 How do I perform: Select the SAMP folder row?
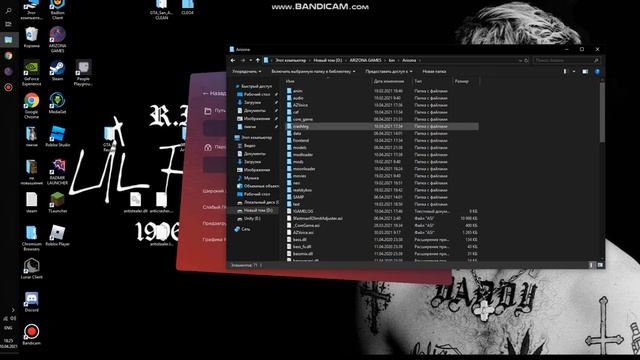382,197
